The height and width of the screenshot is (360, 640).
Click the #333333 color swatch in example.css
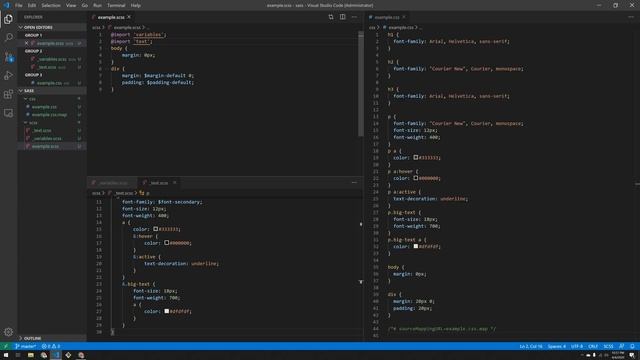click(416, 157)
